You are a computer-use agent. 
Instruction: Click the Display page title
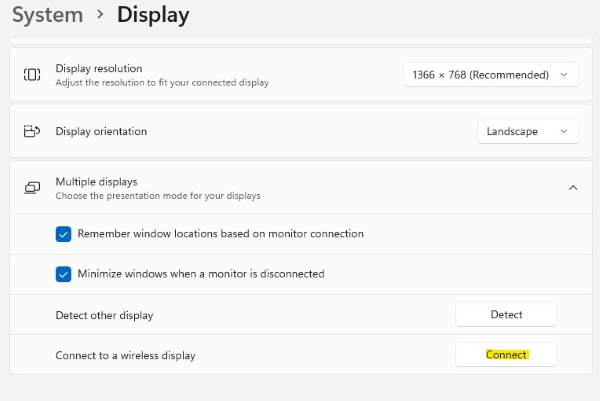[153, 15]
